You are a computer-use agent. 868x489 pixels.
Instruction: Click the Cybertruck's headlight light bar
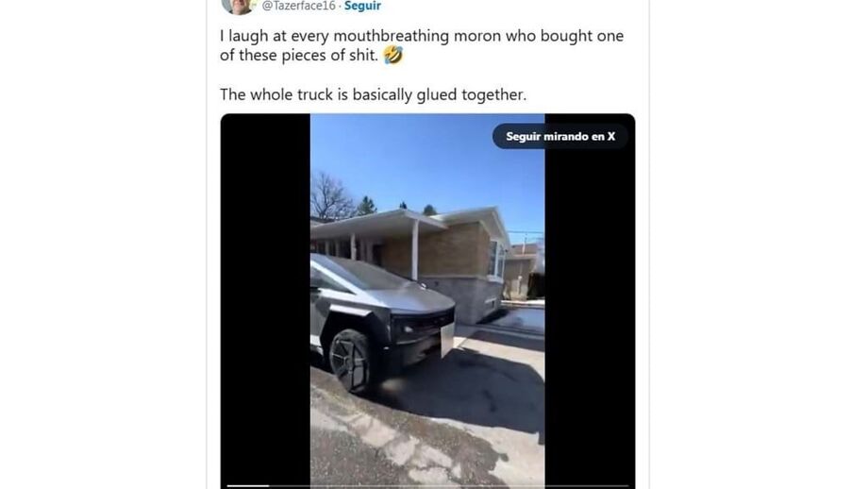coord(424,318)
